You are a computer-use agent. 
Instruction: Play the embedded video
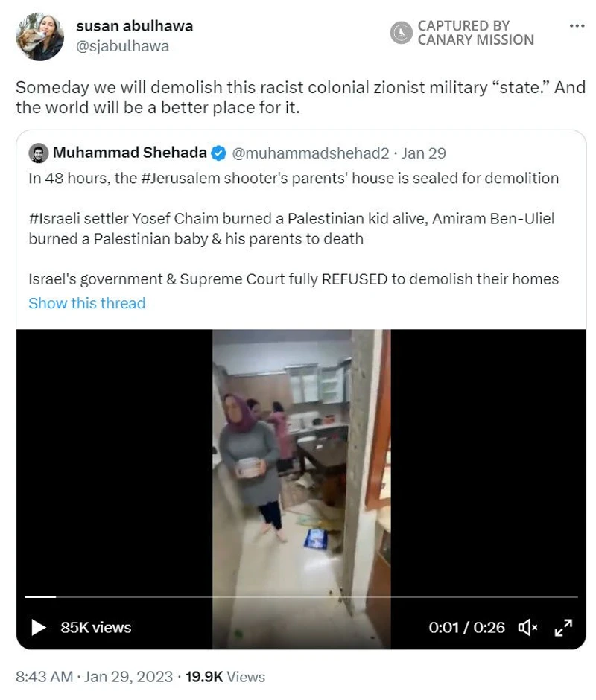click(39, 627)
